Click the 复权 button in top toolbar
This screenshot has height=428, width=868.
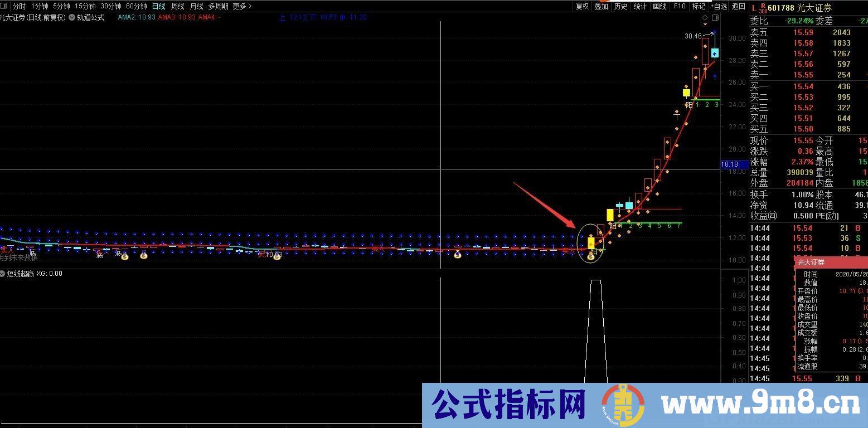coord(582,6)
